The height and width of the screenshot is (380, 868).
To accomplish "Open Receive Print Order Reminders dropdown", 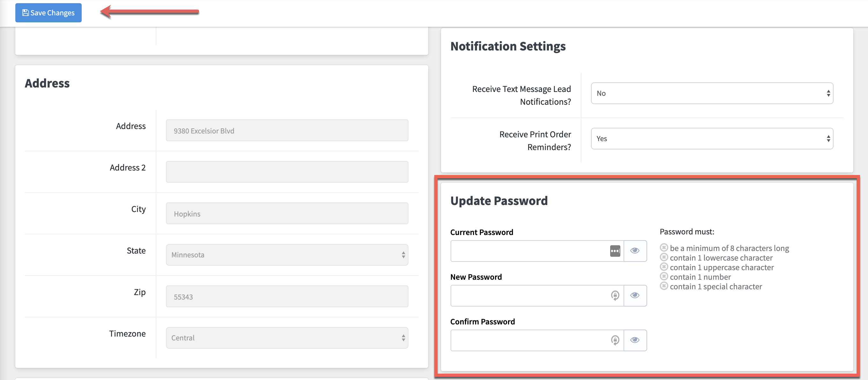I will click(x=712, y=139).
